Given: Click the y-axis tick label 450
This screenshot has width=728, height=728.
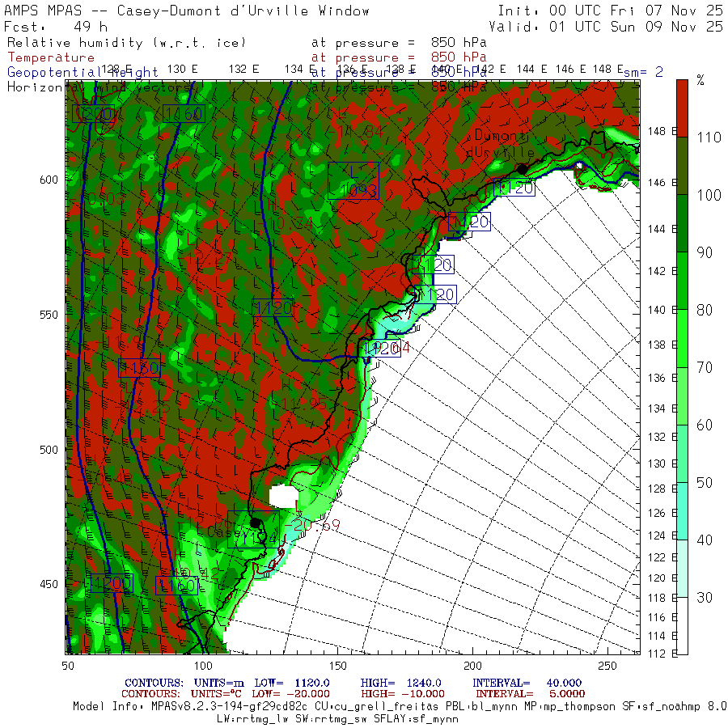Looking at the screenshot, I should point(49,584).
